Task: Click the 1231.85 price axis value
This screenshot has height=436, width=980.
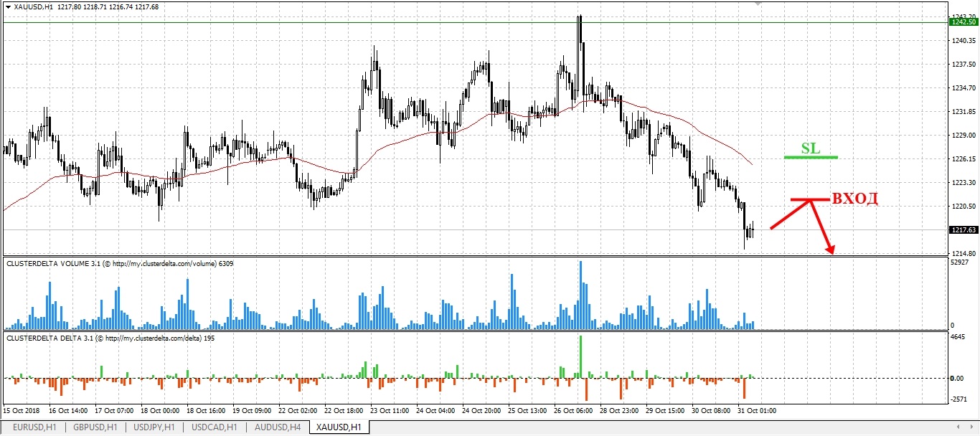Action: click(x=963, y=111)
